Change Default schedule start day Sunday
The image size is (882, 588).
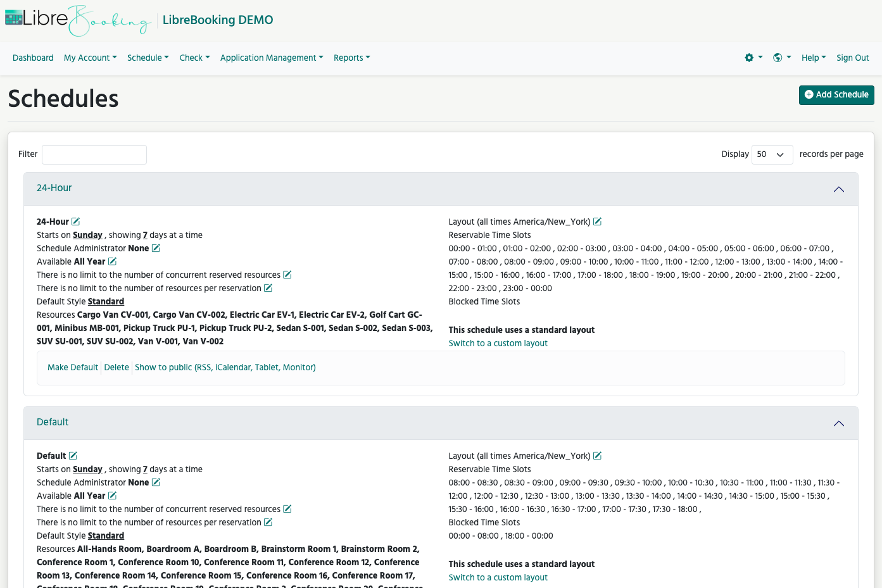87,469
